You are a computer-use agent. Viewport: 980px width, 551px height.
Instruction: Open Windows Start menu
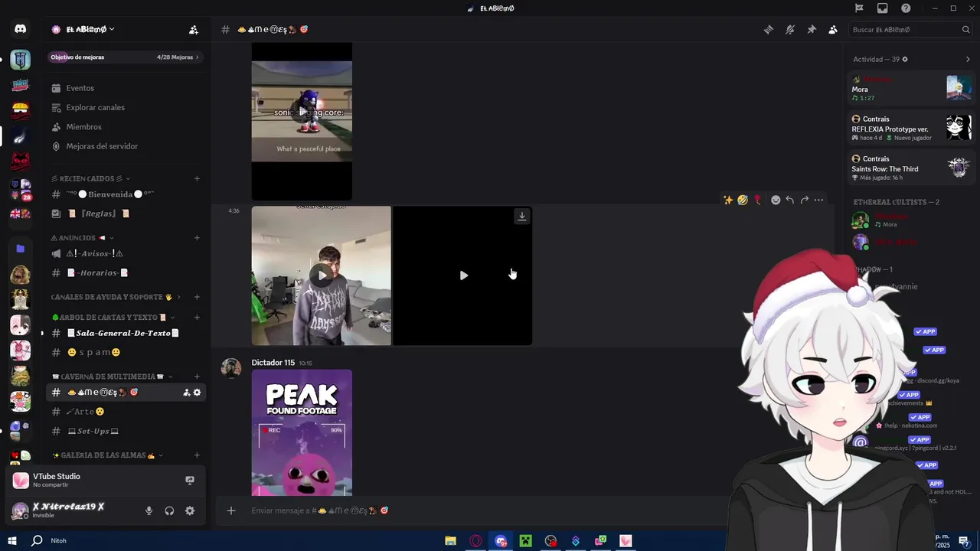(12, 540)
